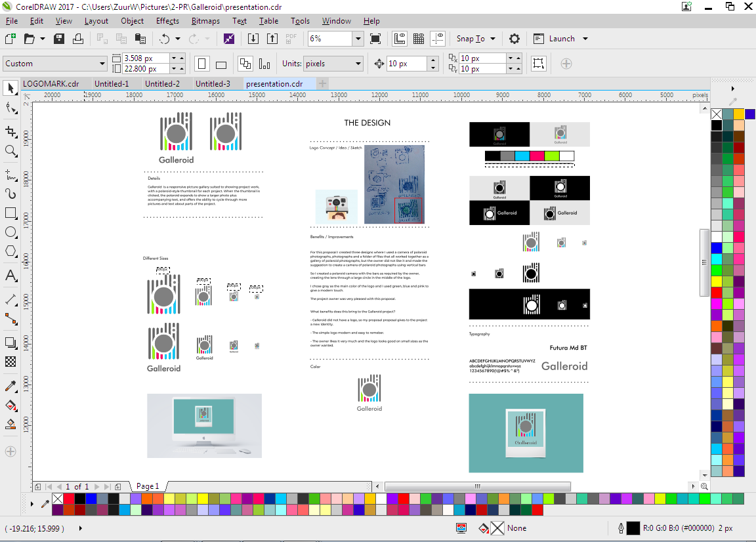Screen dimensions: 756x542
Task: Toggle full-screen preview
Action: [375, 39]
